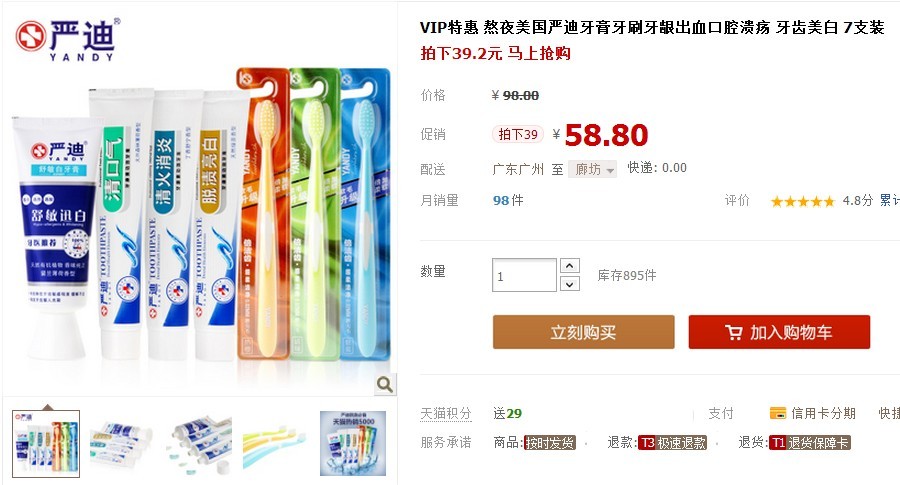Click the shopping cart icon in 加入购物车
Viewport: 900px width, 485px height.
(x=734, y=332)
